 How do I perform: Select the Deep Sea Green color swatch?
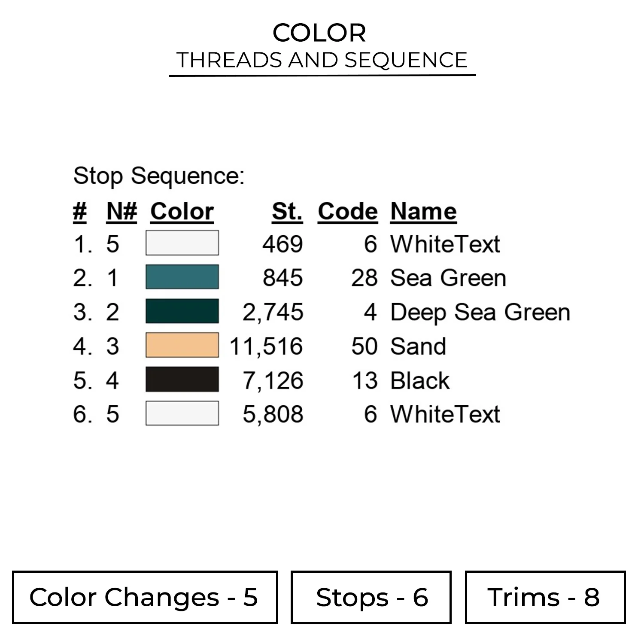pyautogui.click(x=182, y=311)
